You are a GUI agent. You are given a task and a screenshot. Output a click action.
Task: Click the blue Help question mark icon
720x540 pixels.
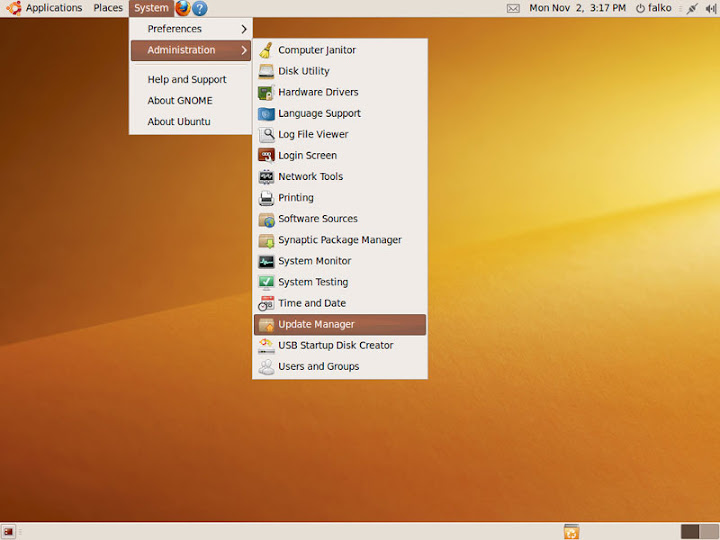click(x=200, y=8)
